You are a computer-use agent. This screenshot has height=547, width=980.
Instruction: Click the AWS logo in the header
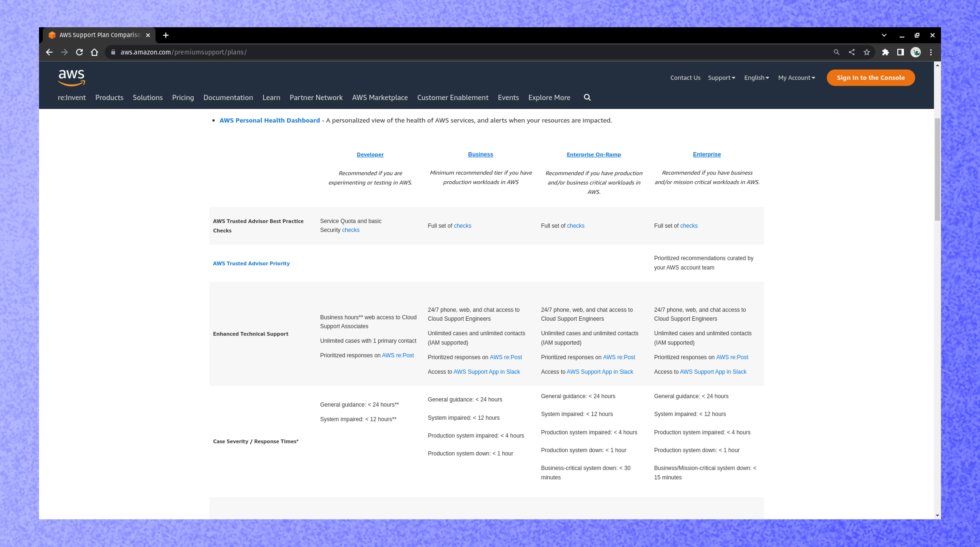coord(71,77)
